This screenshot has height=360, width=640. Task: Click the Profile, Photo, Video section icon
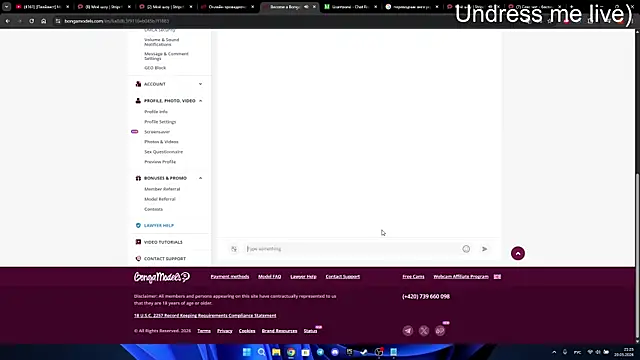138,100
